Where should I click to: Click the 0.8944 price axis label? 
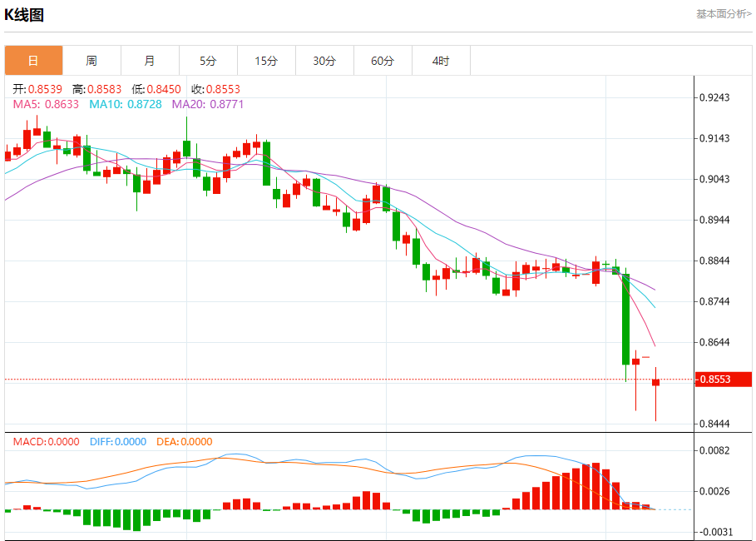[x=714, y=220]
